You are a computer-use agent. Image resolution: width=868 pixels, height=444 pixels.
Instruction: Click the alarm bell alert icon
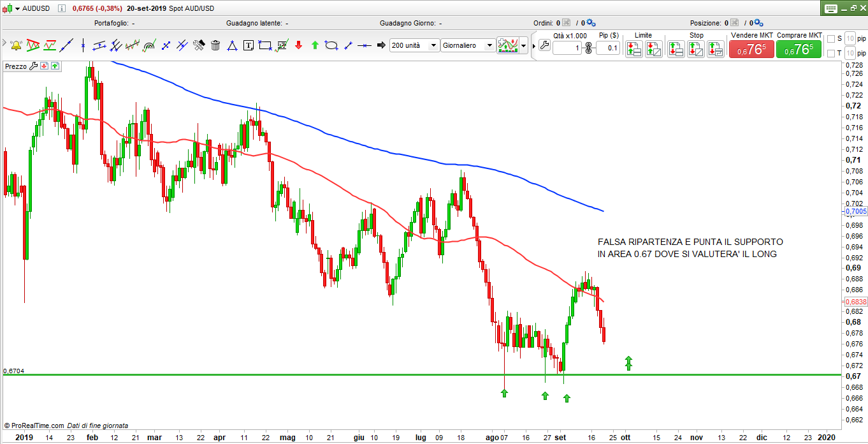[16, 45]
